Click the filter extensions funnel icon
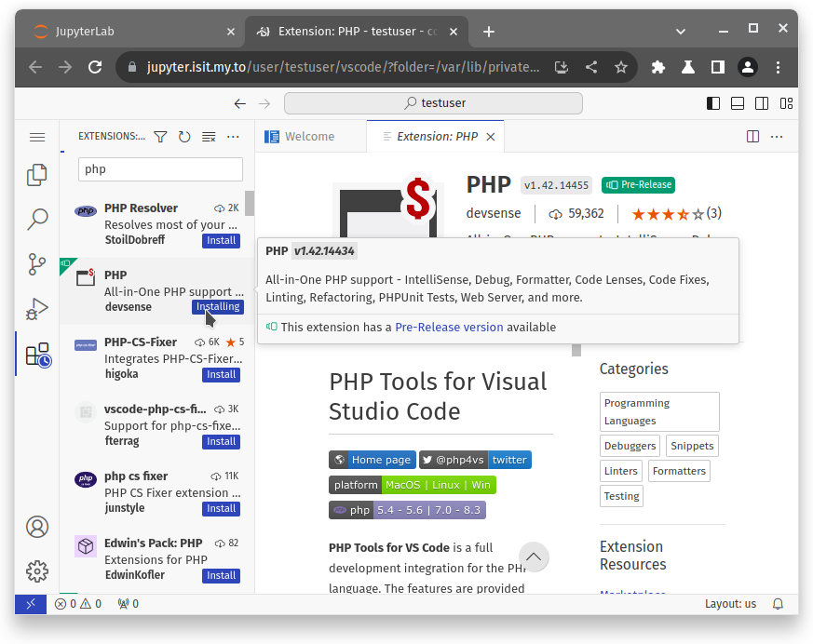This screenshot has height=644, width=813. [160, 137]
